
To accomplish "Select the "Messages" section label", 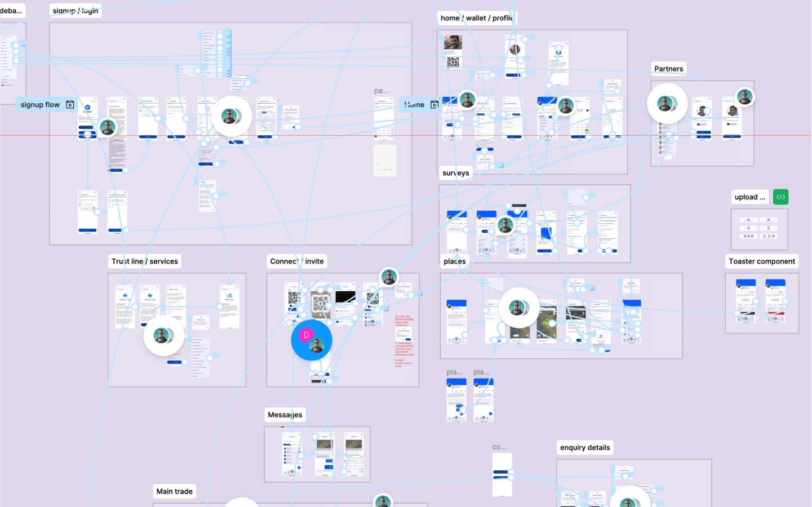I will (285, 415).
